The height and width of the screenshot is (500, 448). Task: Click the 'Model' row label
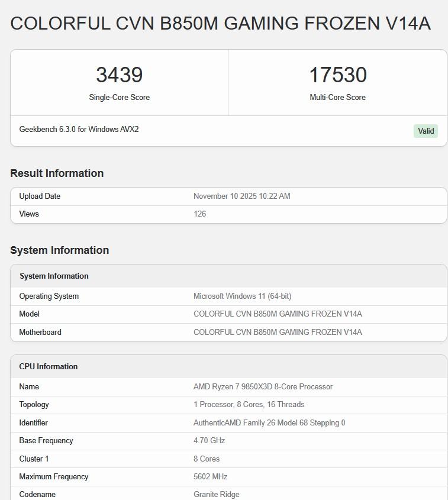click(30, 314)
